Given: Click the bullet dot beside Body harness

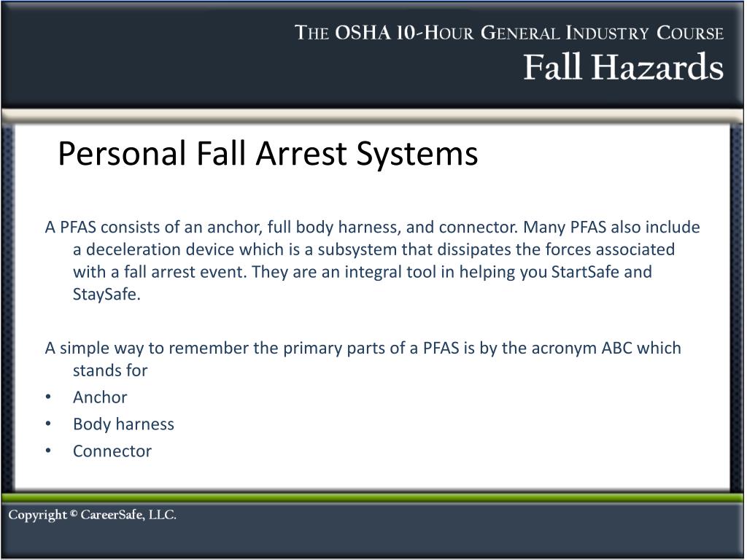Looking at the screenshot, I should point(48,424).
